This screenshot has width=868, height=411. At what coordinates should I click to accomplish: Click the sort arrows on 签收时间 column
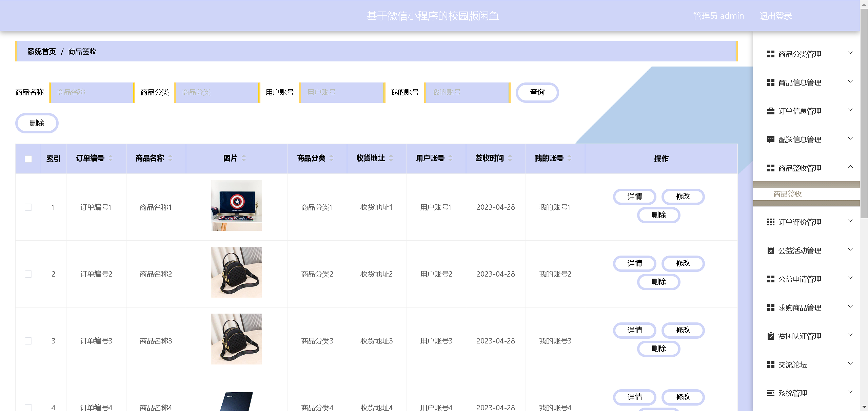click(x=510, y=158)
